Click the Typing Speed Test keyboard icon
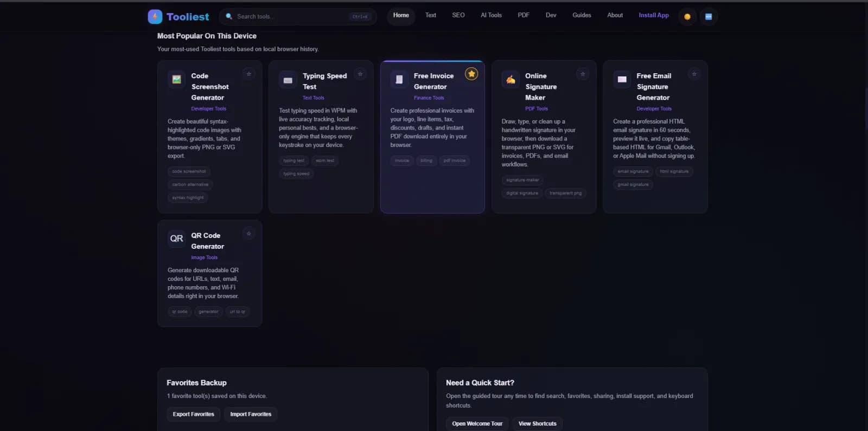 click(288, 80)
